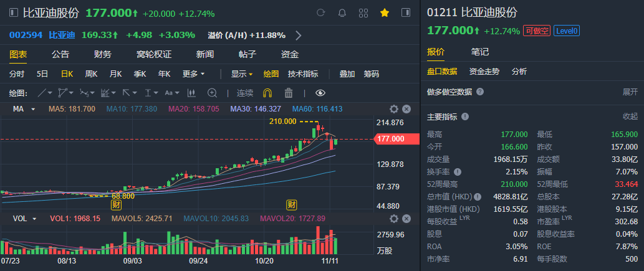Expand the A/H premium arrow chevron
The width and height of the screenshot is (644, 271).
coord(299,36)
